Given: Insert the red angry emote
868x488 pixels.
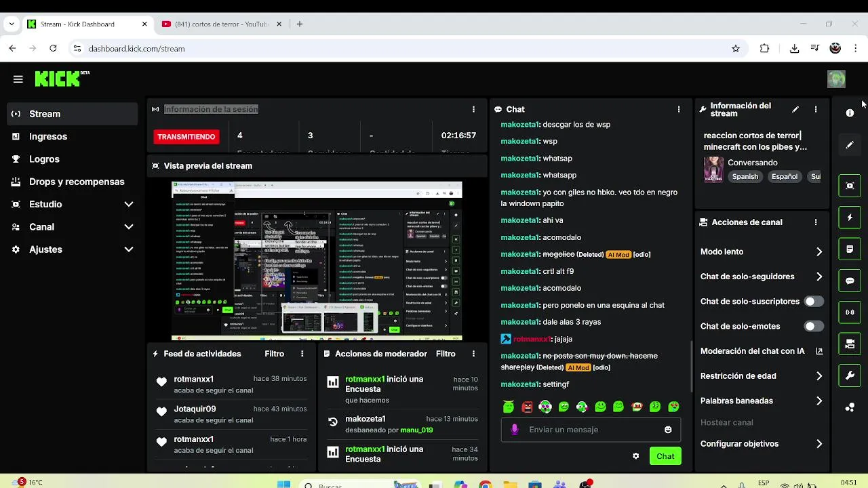Looking at the screenshot, I should point(528,407).
